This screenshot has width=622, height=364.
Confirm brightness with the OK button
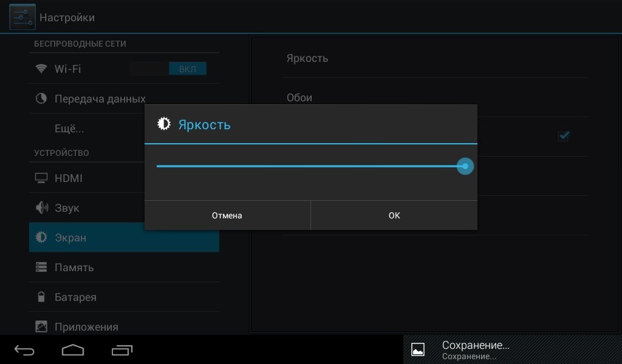pos(394,215)
